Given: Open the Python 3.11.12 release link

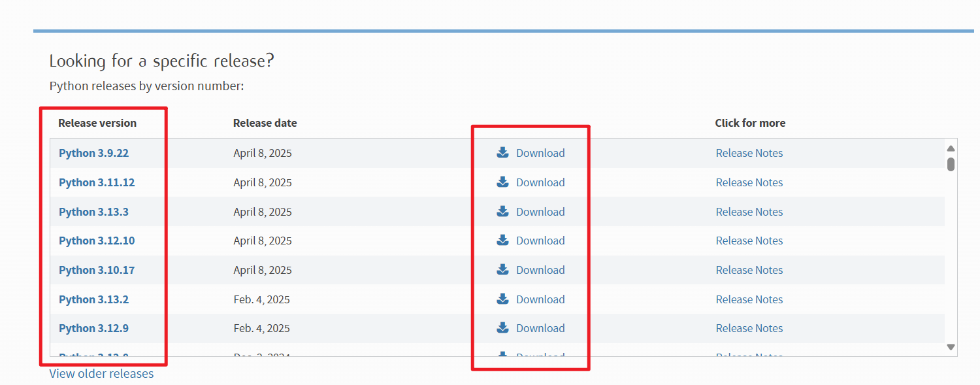Looking at the screenshot, I should coord(97,182).
